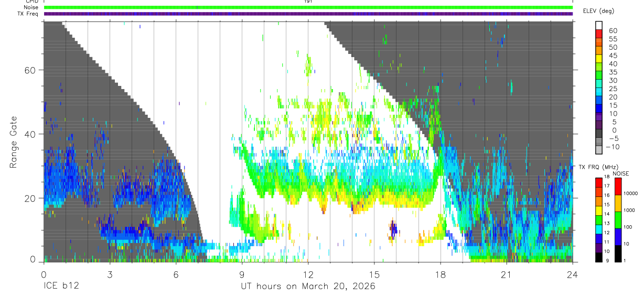Click the black swatch in TX FRQ colorbar
This screenshot has width=644, height=297.
point(599,256)
